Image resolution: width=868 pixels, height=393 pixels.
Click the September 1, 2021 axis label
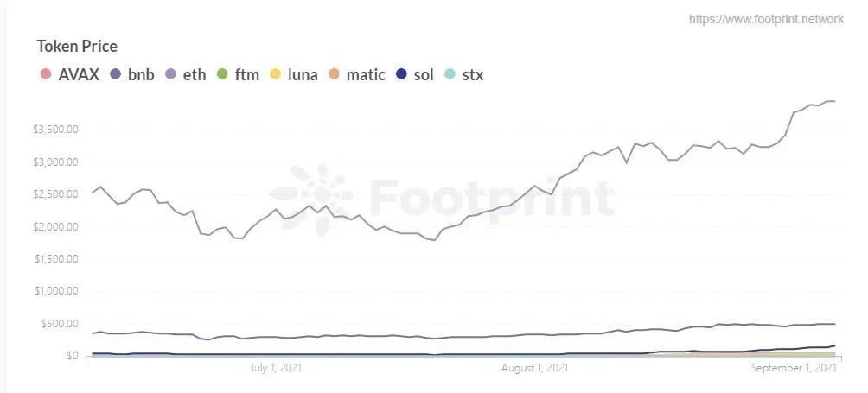pyautogui.click(x=793, y=368)
